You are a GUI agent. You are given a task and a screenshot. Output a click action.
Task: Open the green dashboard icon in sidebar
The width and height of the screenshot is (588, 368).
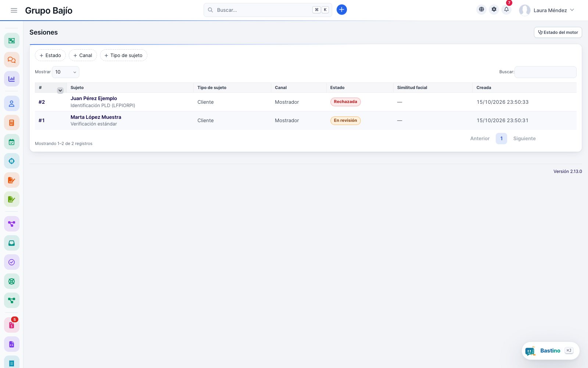12,40
